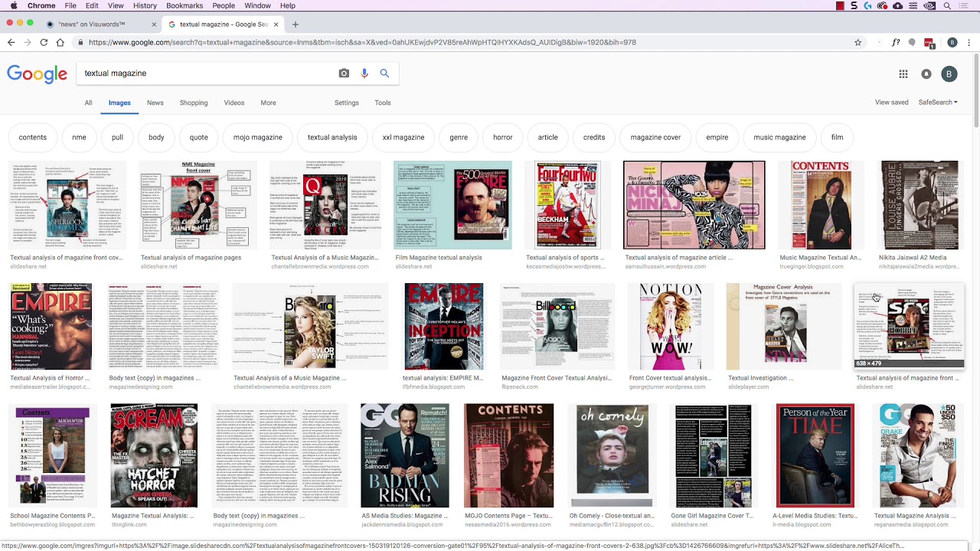Select the 'horror' suggestion chip
The width and height of the screenshot is (980, 551).
point(503,138)
